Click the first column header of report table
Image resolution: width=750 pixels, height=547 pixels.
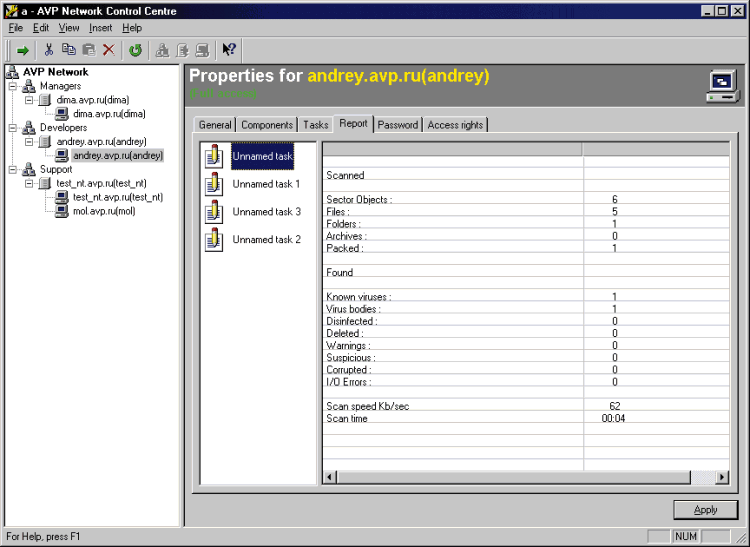point(452,149)
